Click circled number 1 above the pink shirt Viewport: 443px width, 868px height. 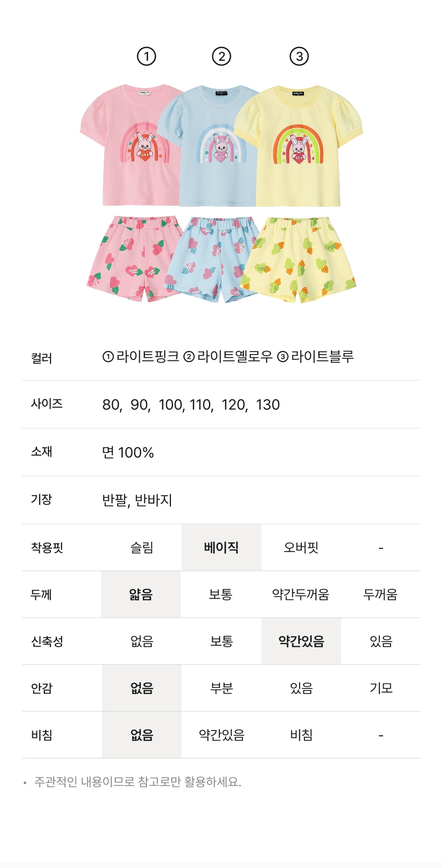146,56
